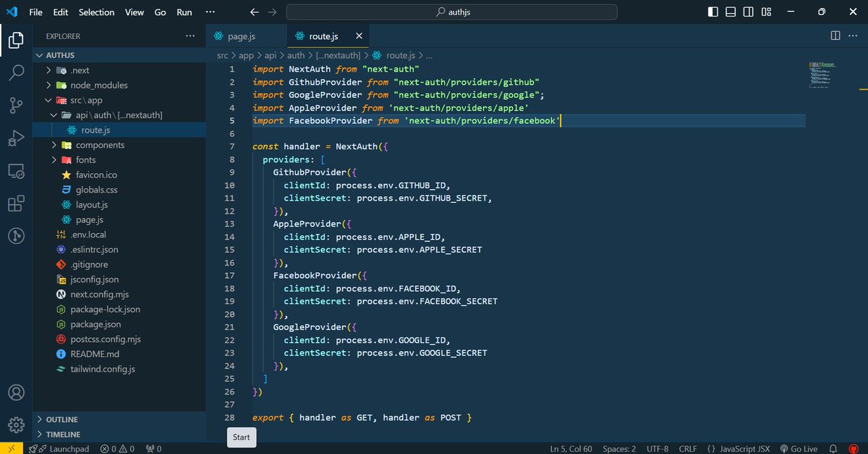This screenshot has width=868, height=454.
Task: Go forward with the right arrow
Action: [272, 12]
